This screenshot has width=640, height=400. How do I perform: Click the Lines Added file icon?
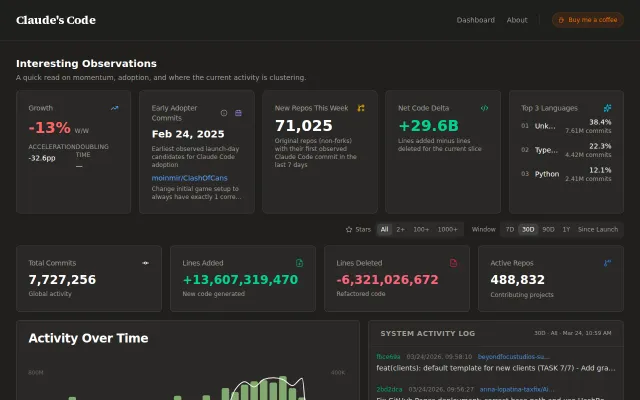pos(299,263)
